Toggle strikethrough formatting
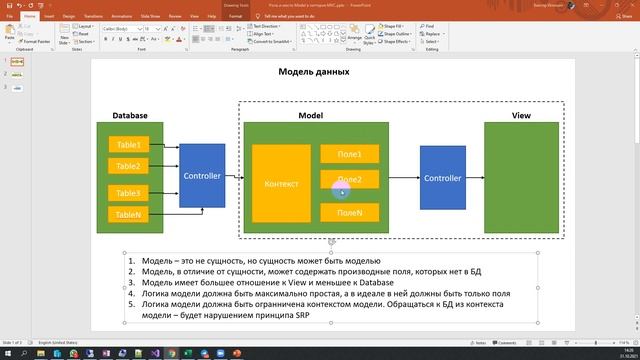640x360 pixels. click(135, 39)
